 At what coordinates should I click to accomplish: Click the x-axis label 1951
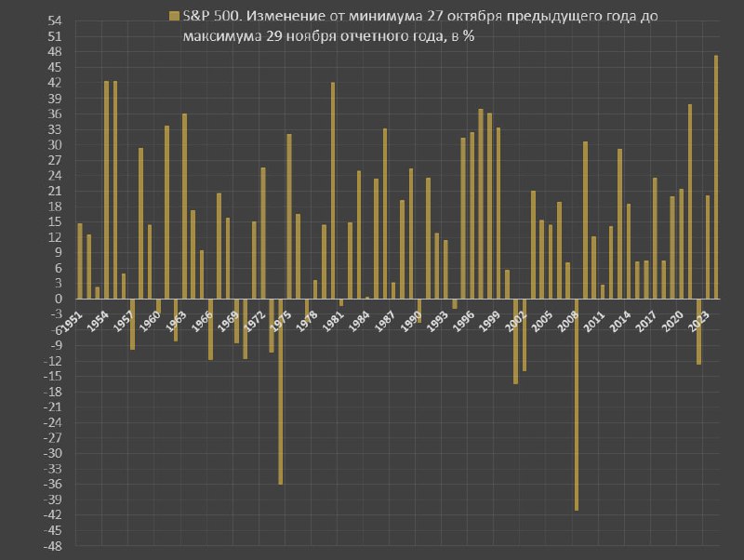tap(73, 322)
